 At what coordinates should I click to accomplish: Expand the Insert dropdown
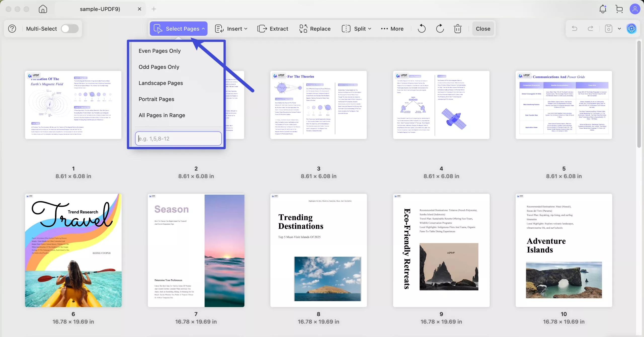pyautogui.click(x=231, y=29)
